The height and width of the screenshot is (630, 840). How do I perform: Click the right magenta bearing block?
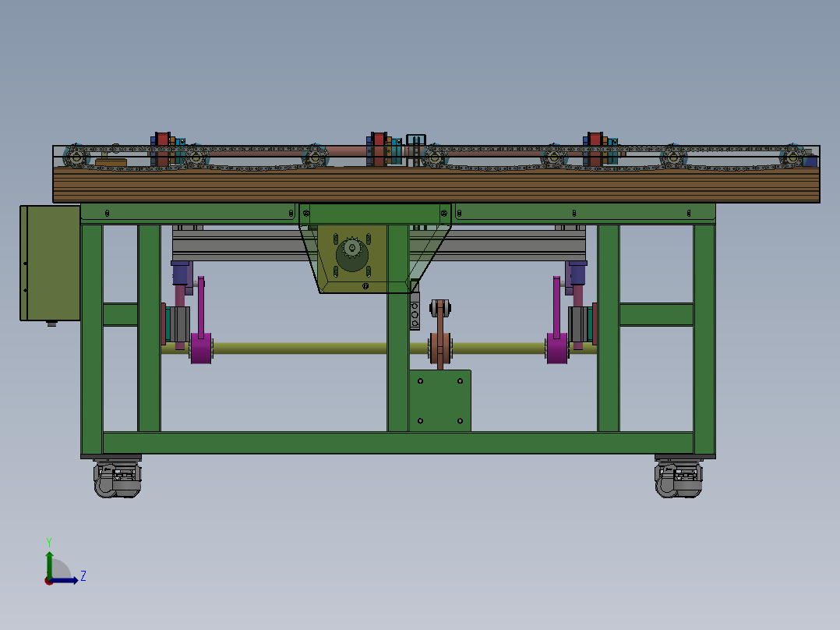tap(557, 349)
